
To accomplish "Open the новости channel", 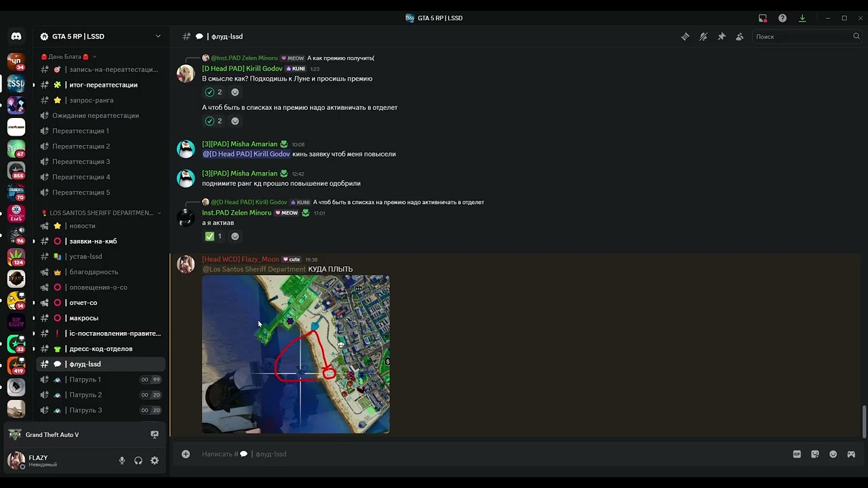I will pos(101,226).
